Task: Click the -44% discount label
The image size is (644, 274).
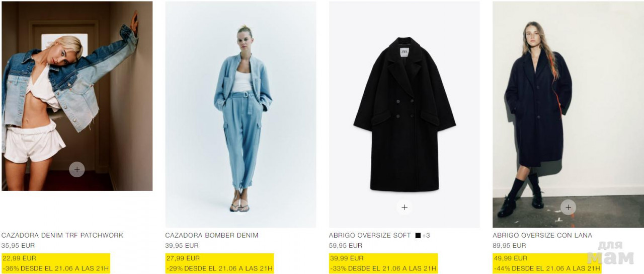Action: [x=502, y=268]
